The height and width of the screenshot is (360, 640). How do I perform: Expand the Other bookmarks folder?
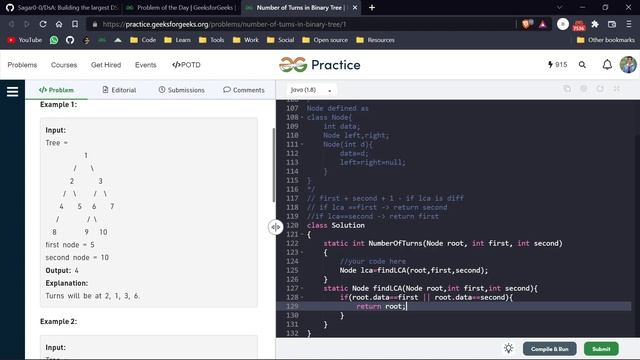(606, 40)
